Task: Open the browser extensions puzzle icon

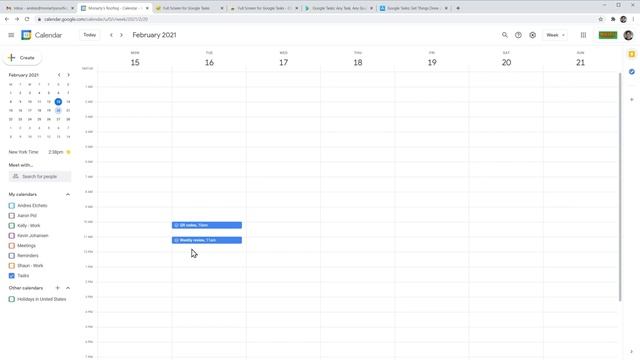Action: pyautogui.click(x=613, y=19)
